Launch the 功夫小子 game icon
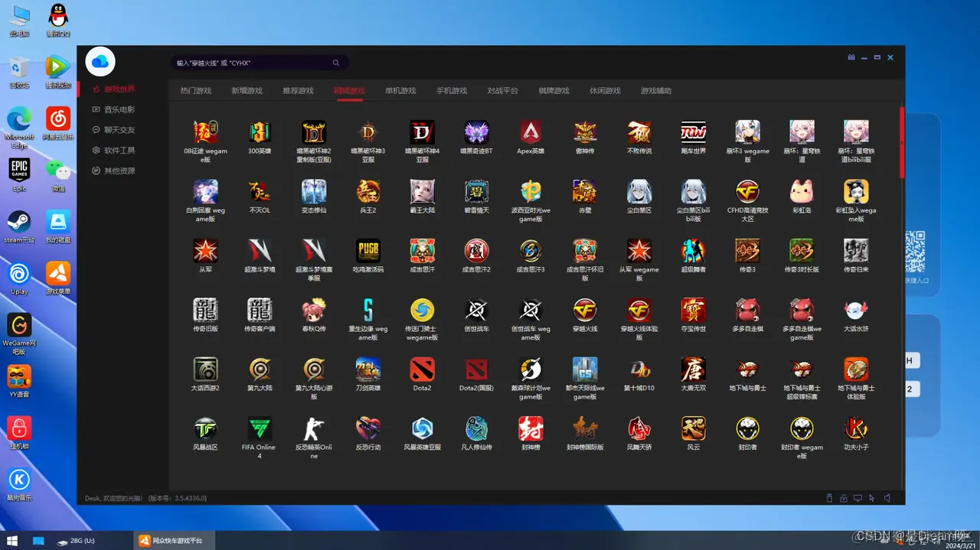980x550 pixels. tap(856, 428)
